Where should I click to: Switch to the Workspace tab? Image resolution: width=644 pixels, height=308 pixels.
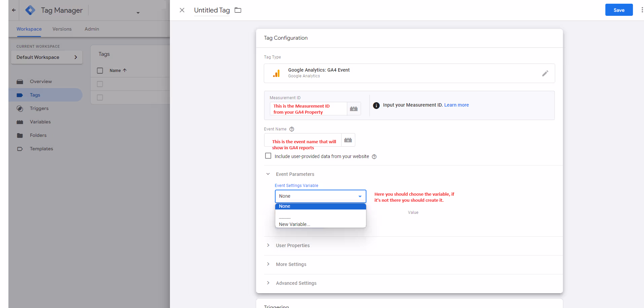coord(29,29)
